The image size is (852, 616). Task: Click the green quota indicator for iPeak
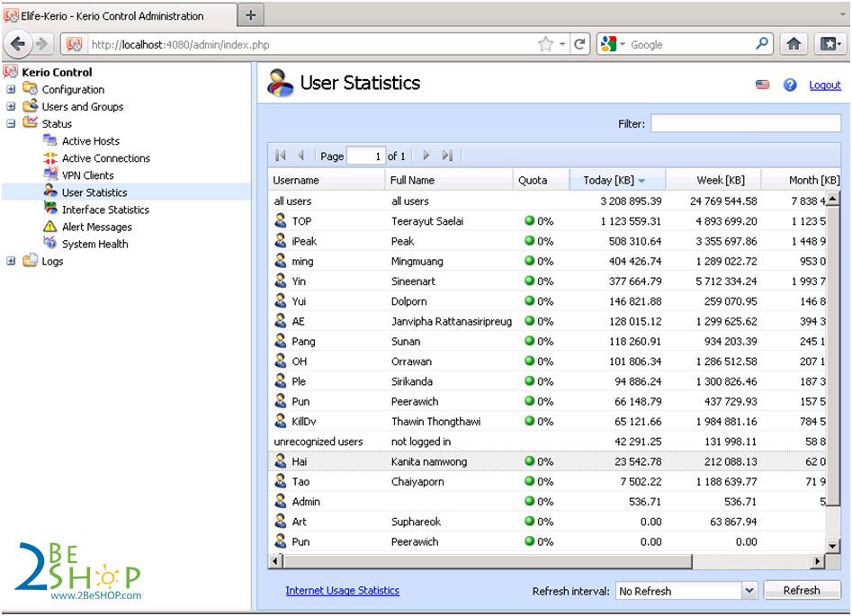(x=529, y=240)
